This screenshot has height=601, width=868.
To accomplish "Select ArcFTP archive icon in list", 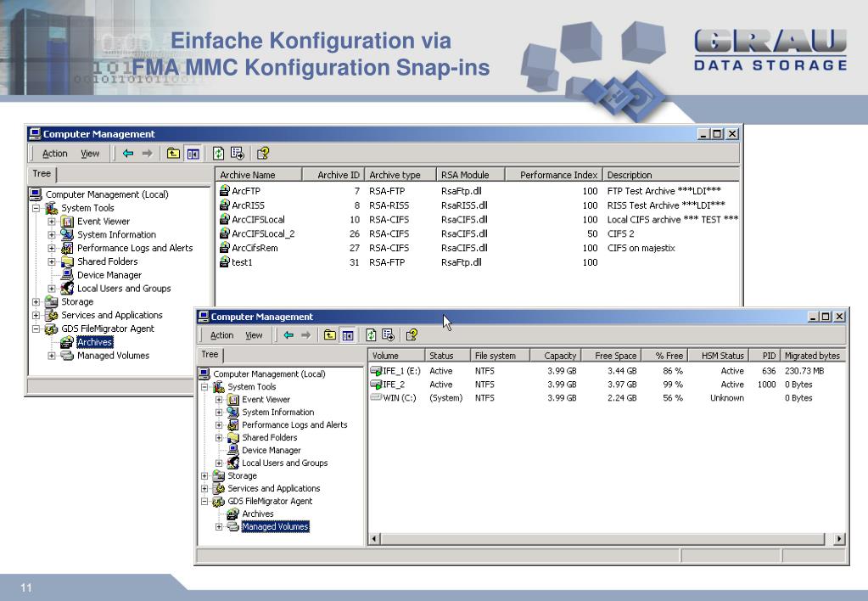I will (x=224, y=190).
